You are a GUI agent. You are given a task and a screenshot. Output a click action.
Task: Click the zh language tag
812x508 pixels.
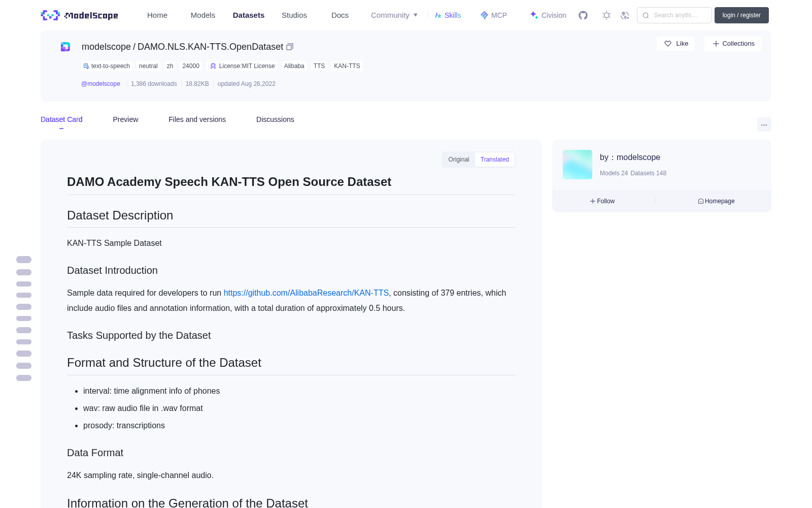pyautogui.click(x=170, y=66)
